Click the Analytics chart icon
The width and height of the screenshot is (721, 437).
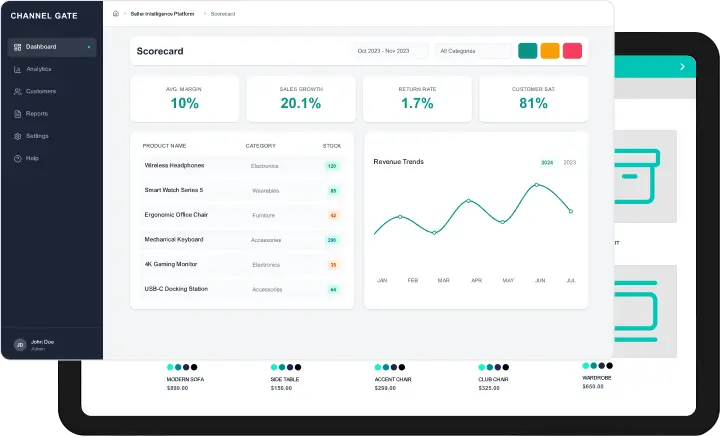[17, 69]
